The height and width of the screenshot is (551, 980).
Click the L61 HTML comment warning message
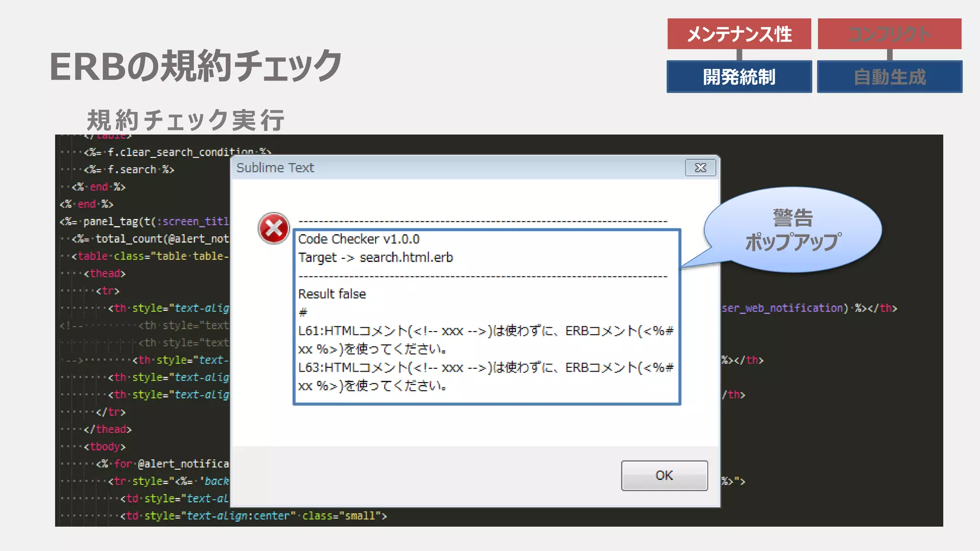click(486, 340)
